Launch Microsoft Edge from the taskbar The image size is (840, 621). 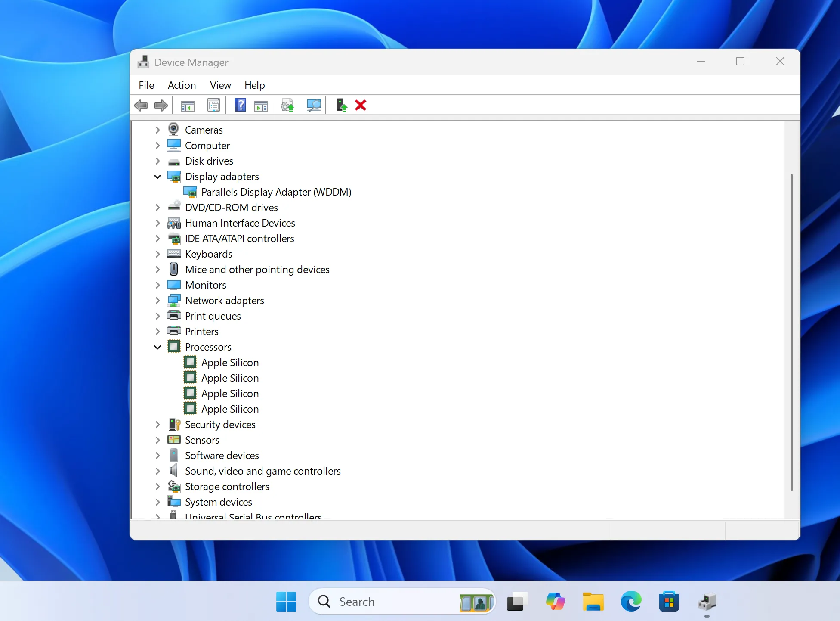pyautogui.click(x=631, y=601)
